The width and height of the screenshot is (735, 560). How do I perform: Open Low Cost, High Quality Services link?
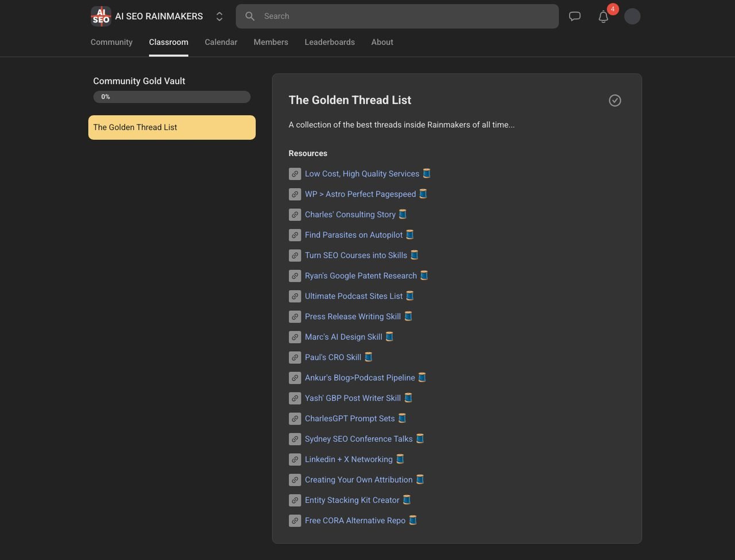click(367, 174)
